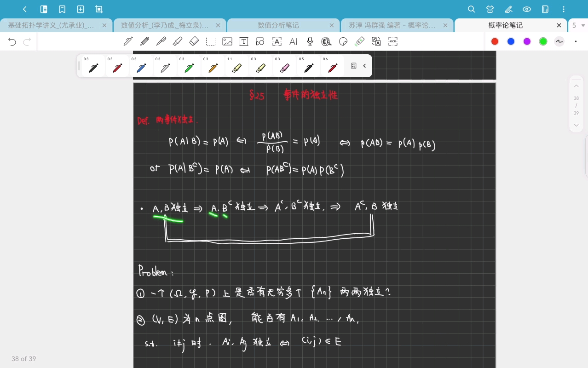This screenshot has width=588, height=368.
Task: Choose the blue 0.3 pen preset
Action: (141, 66)
